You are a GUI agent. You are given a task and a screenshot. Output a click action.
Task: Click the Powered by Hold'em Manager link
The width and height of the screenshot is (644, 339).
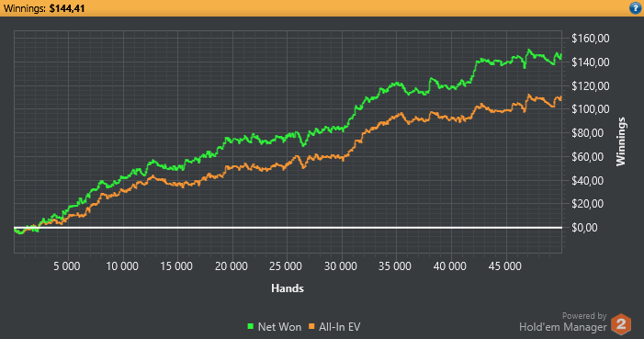coord(562,322)
